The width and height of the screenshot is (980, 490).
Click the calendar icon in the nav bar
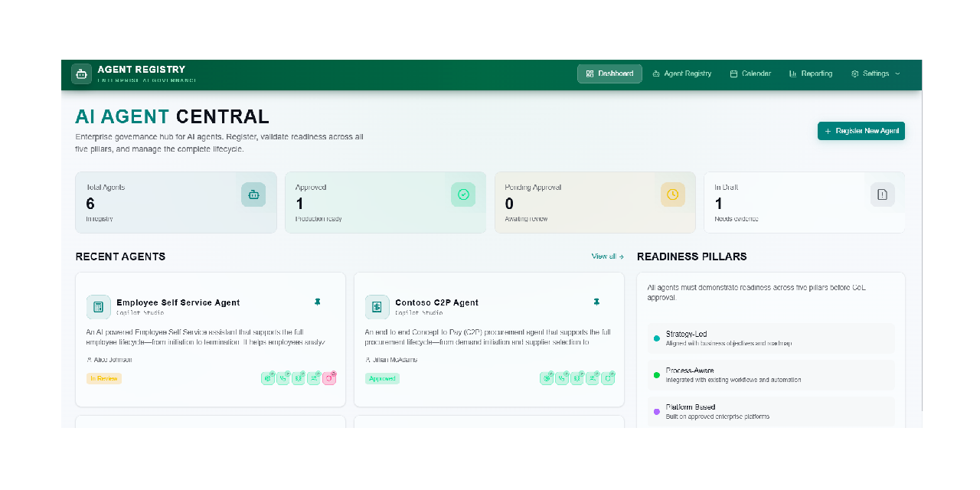pyautogui.click(x=733, y=73)
